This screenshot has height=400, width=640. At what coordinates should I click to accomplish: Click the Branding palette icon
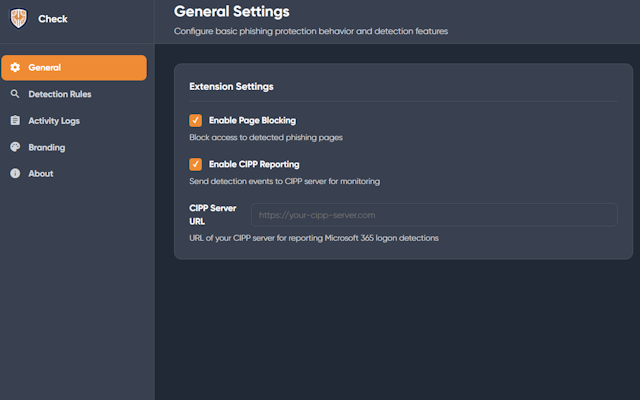coord(15,147)
